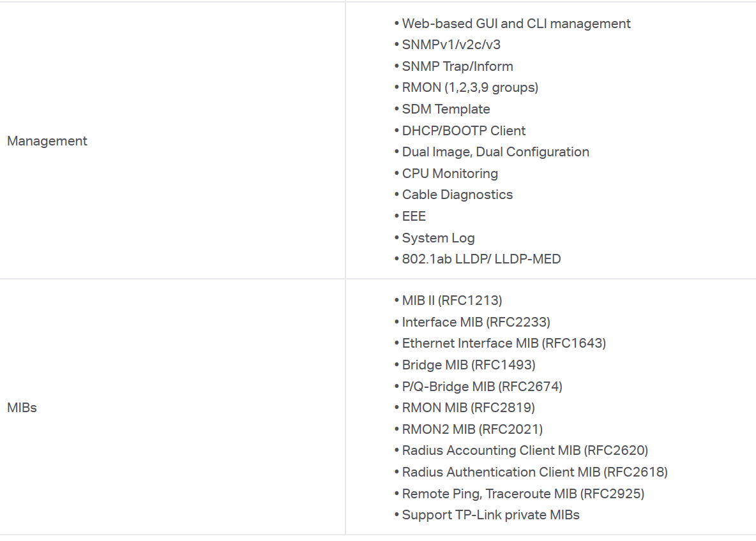Click the Cable Diagnostics item
756x541 pixels.
[x=458, y=195]
